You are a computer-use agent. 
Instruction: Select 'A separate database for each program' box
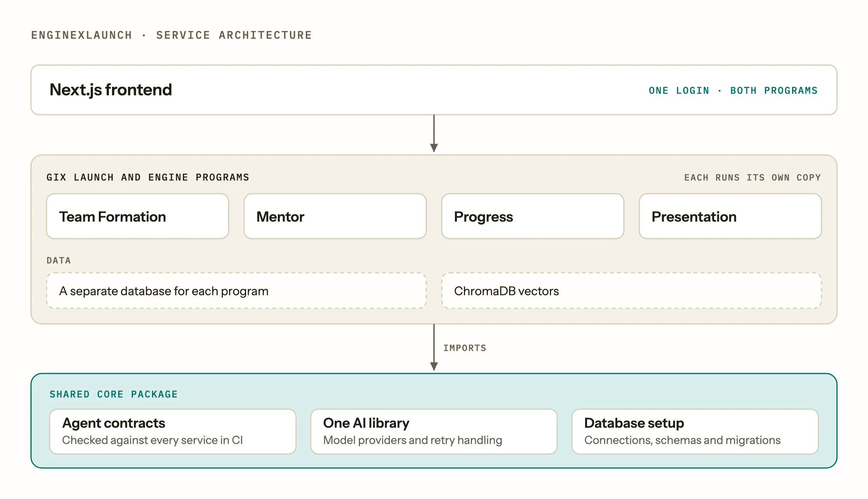point(236,291)
